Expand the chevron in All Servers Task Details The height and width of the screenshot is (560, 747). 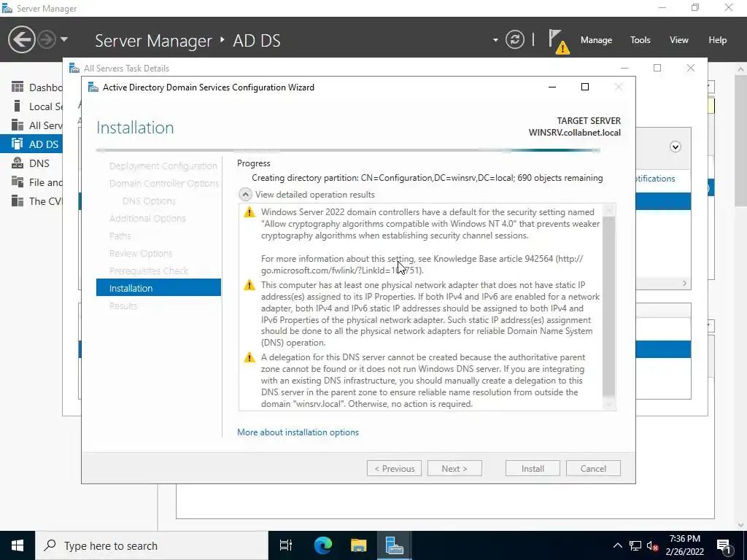pos(675,147)
